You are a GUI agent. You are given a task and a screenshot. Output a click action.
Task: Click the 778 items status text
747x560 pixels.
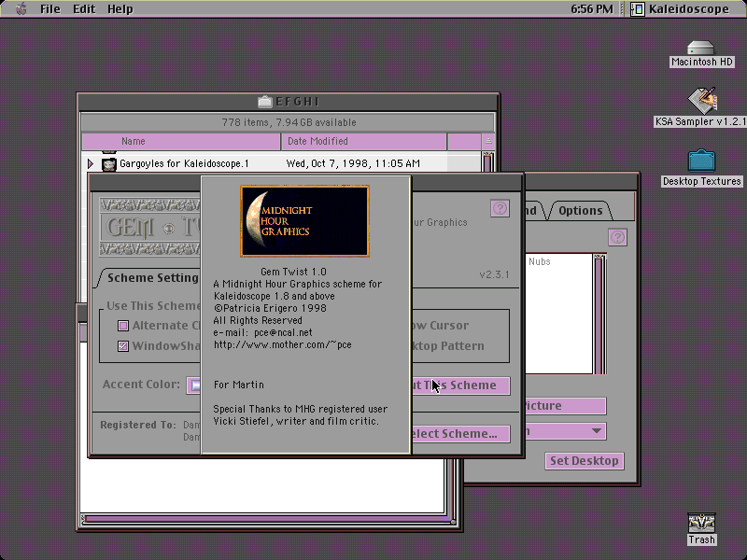coord(289,123)
